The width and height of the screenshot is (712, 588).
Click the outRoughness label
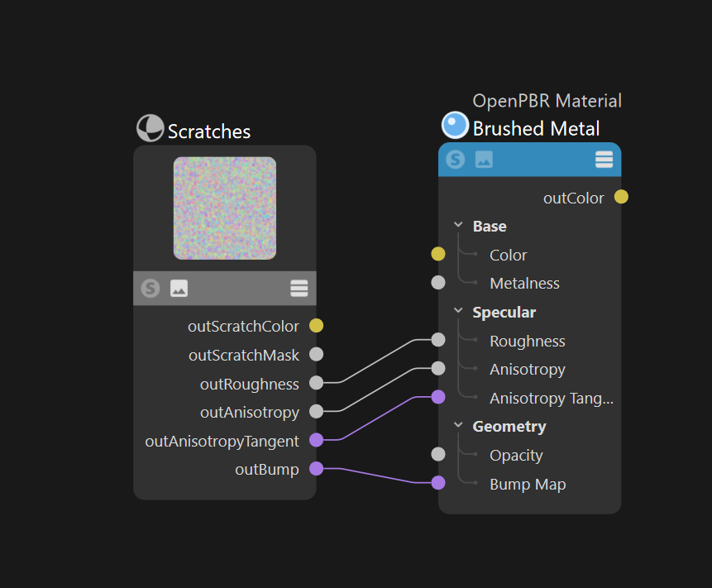(249, 384)
